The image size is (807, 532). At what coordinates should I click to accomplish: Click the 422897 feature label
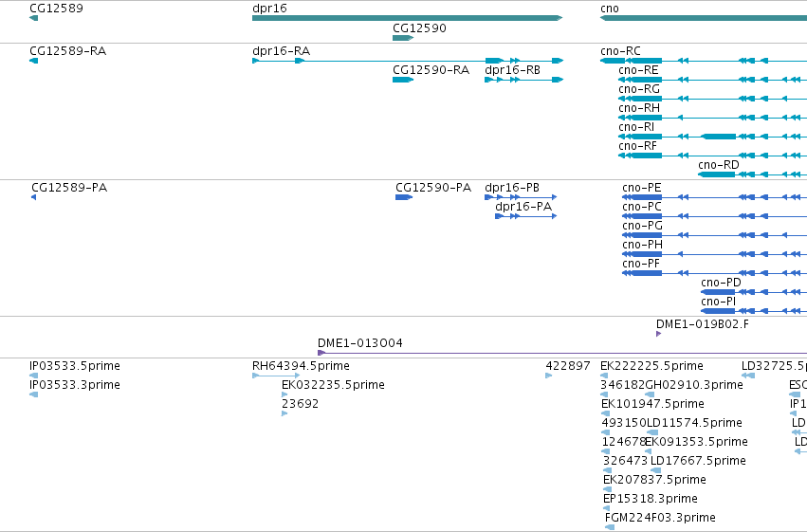coord(568,366)
